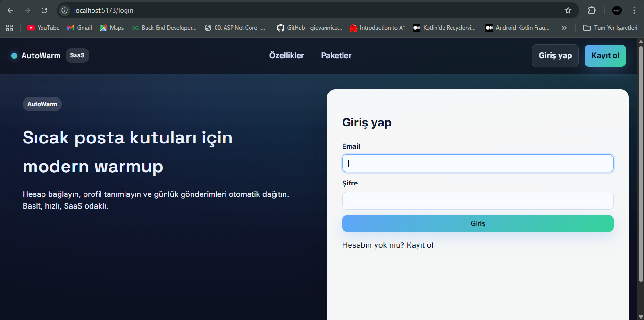Viewport: 644px width, 320px height.
Task: Go to Özellikler navigation item
Action: [286, 56]
